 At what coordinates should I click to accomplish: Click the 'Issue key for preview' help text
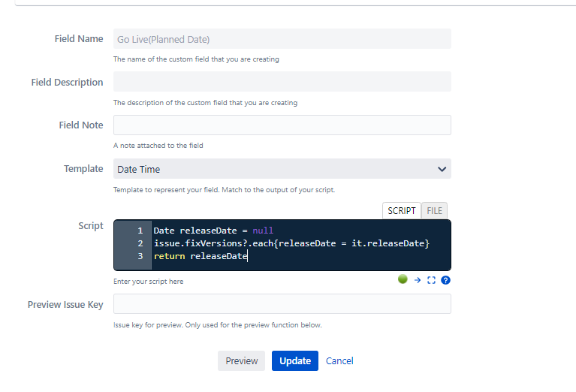tap(218, 325)
